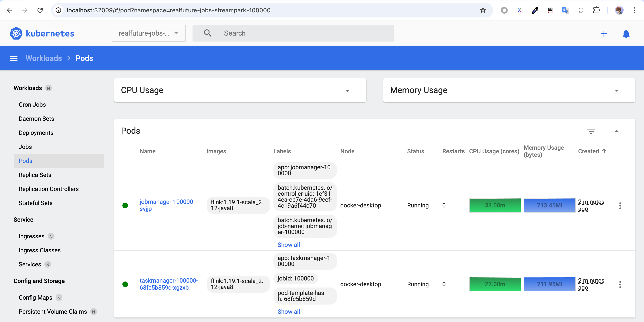Expand the Memory Usage panel
Screen dimensions: 644x322
point(617,91)
